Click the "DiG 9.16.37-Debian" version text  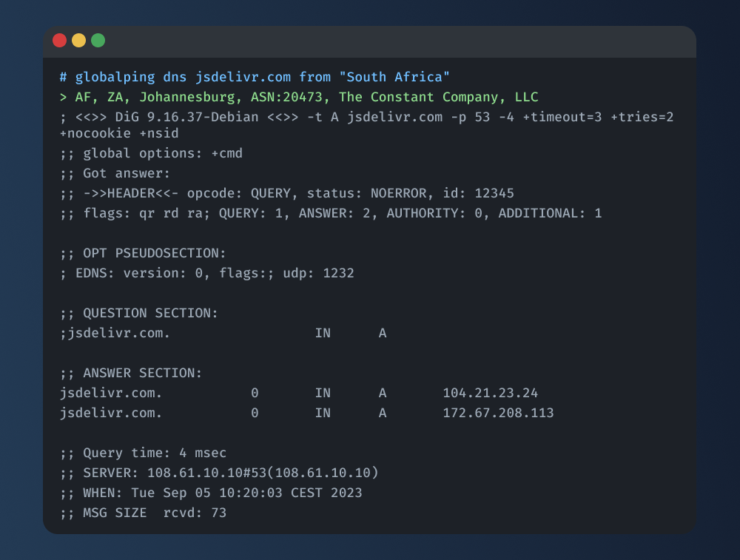pyautogui.click(x=187, y=117)
